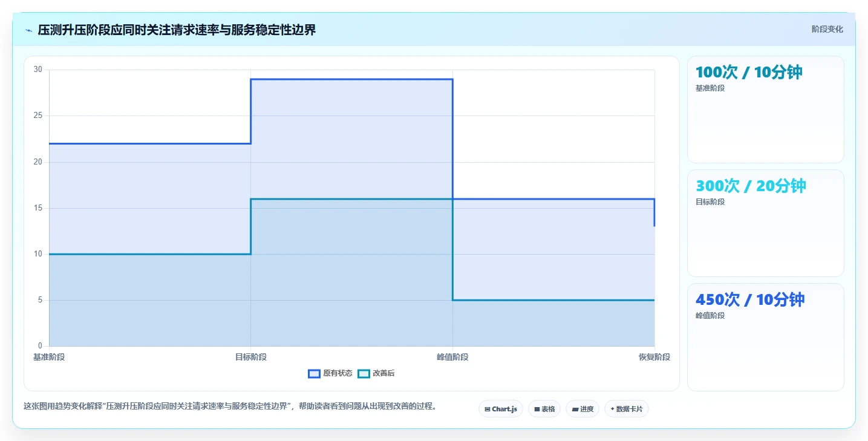Image resolution: width=868 pixels, height=441 pixels.
Task: Open the 300次 / 20分钟 目标阶段 card
Action: coord(766,223)
